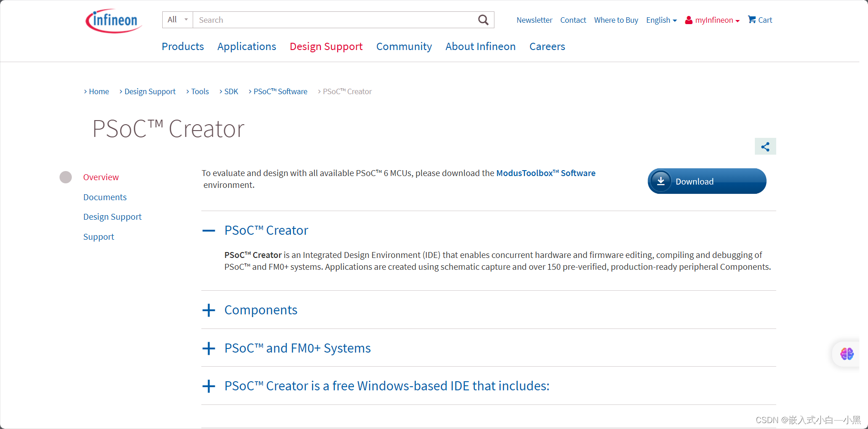Select Documents in the side navigation
Screen dimensions: 868x429
pyautogui.click(x=105, y=197)
